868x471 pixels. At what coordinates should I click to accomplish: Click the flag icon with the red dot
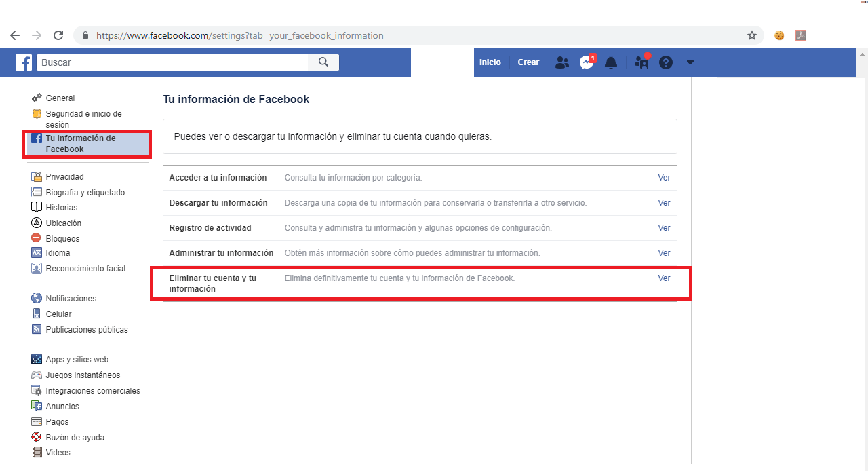pos(642,62)
